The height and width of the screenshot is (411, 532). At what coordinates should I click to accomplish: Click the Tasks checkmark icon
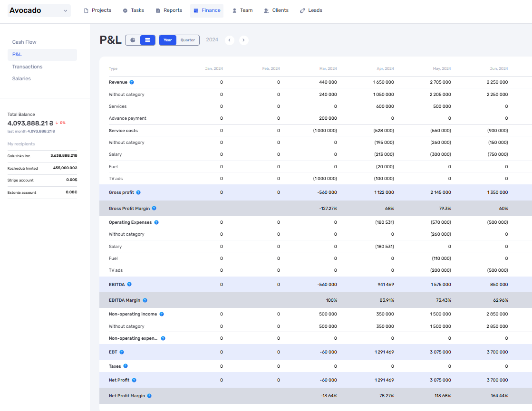click(125, 10)
